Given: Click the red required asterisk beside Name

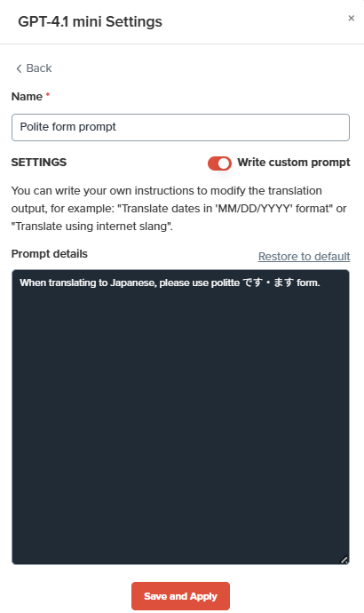Looking at the screenshot, I should (48, 94).
